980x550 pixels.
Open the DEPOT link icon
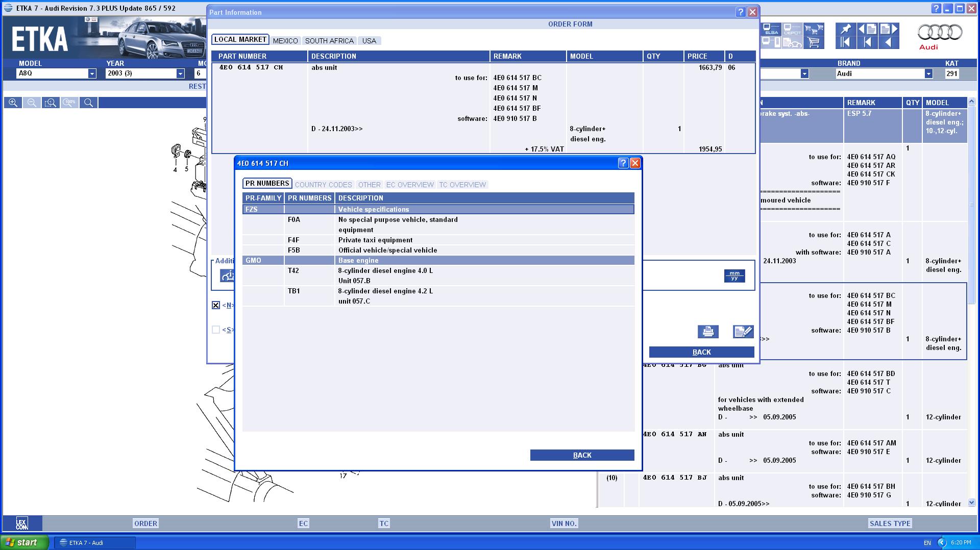(792, 29)
